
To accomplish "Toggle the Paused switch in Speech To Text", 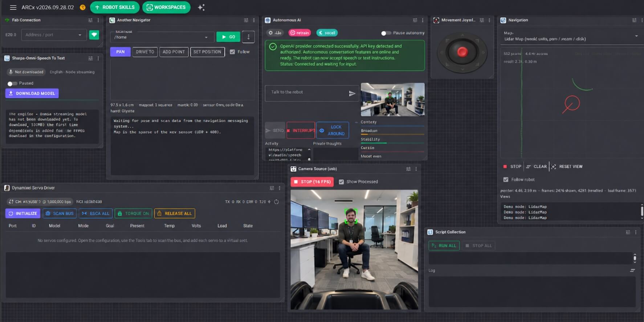I will (x=12, y=83).
